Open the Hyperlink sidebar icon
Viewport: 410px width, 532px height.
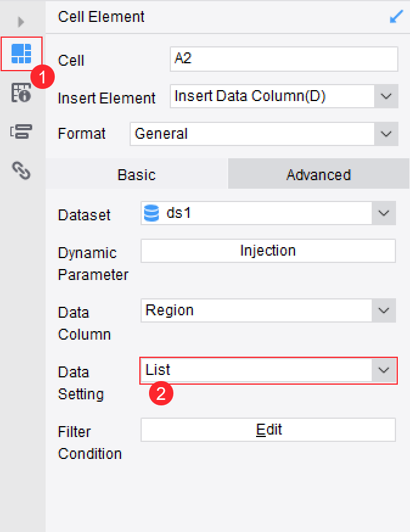(21, 170)
